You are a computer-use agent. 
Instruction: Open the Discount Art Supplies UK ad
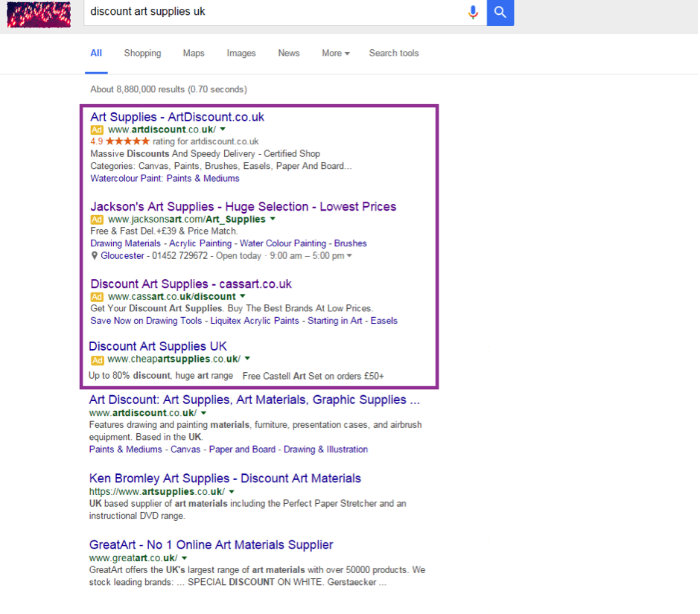pyautogui.click(x=158, y=346)
